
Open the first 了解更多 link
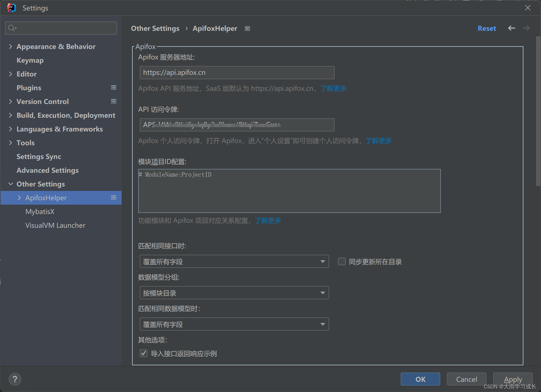click(333, 88)
